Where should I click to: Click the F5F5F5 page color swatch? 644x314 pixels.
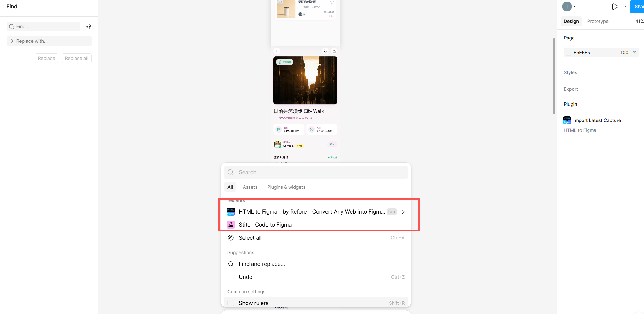[568, 53]
